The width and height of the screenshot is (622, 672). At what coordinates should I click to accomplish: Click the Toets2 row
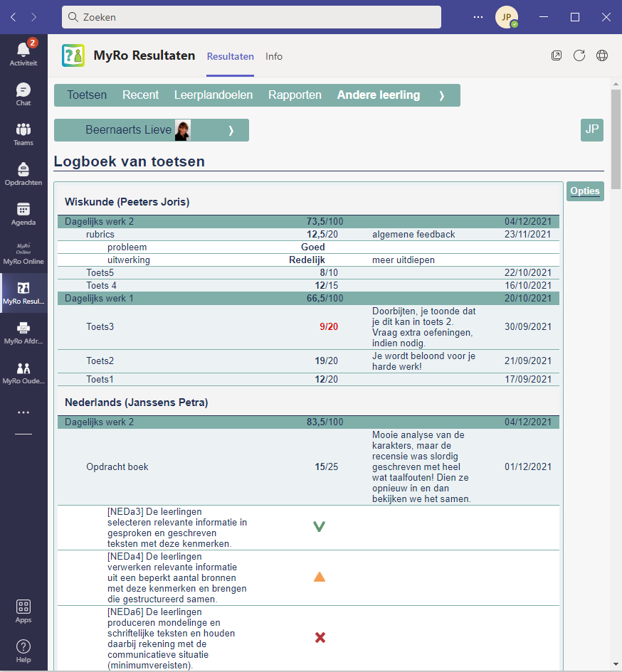click(308, 361)
